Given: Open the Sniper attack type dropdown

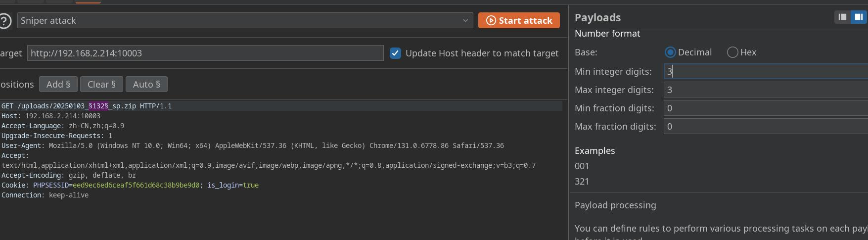Looking at the screenshot, I should point(245,20).
